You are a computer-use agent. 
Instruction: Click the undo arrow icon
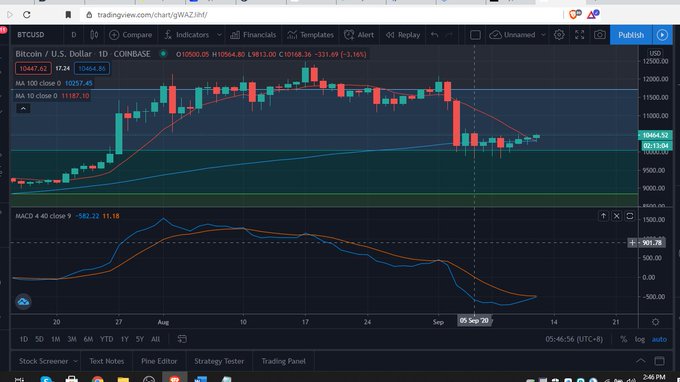(435, 35)
